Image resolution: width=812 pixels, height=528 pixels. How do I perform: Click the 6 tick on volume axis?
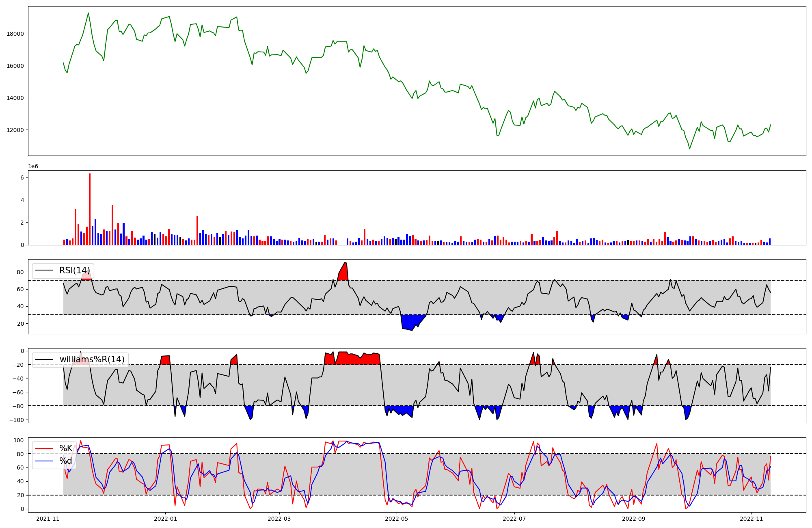pos(22,178)
